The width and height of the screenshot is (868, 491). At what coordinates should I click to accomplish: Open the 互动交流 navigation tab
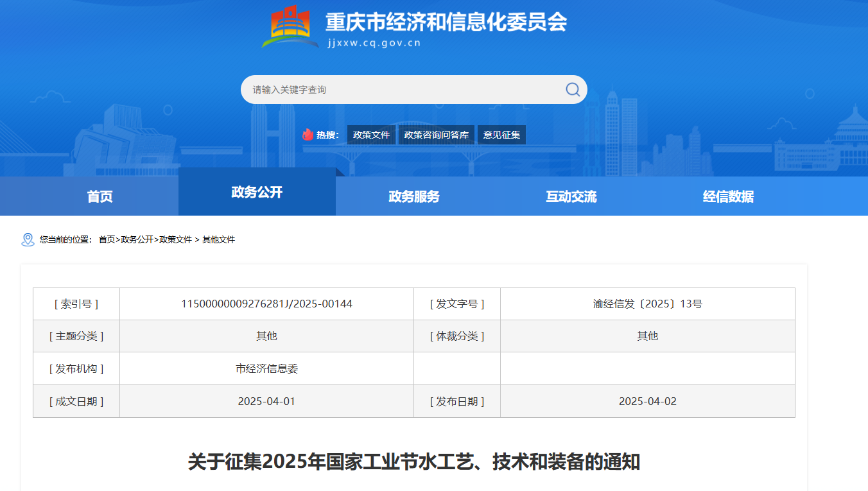571,196
